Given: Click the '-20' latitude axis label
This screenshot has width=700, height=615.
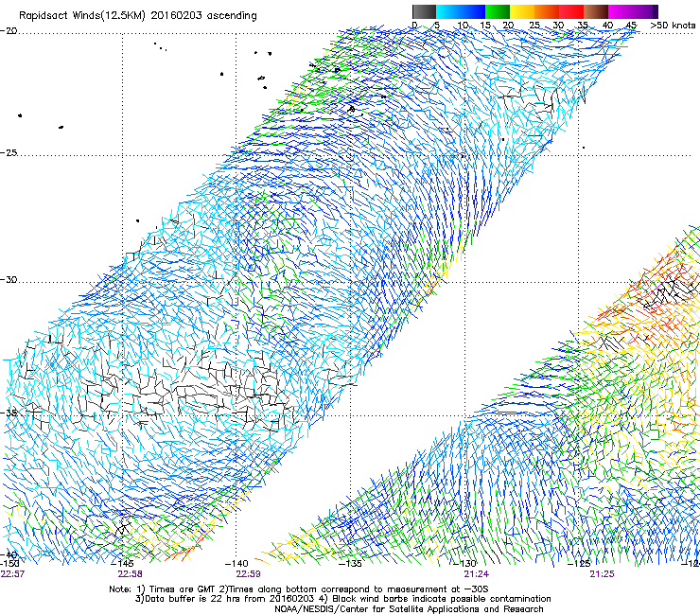Looking at the screenshot, I should (x=9, y=31).
